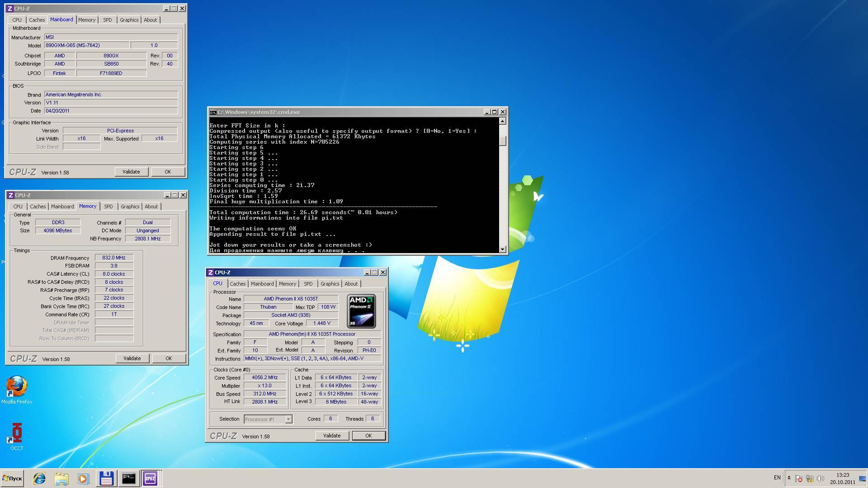Switch to CPU-Z taskbar button
The image size is (868, 488).
pos(150,479)
